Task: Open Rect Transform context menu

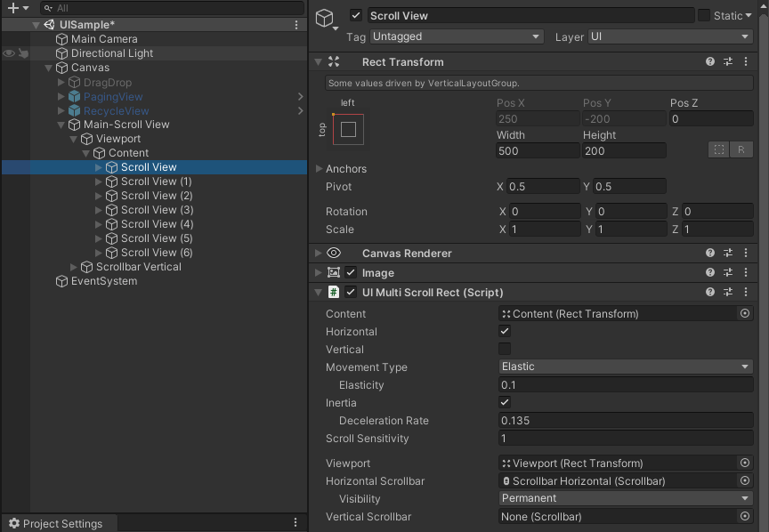Action: click(x=746, y=61)
